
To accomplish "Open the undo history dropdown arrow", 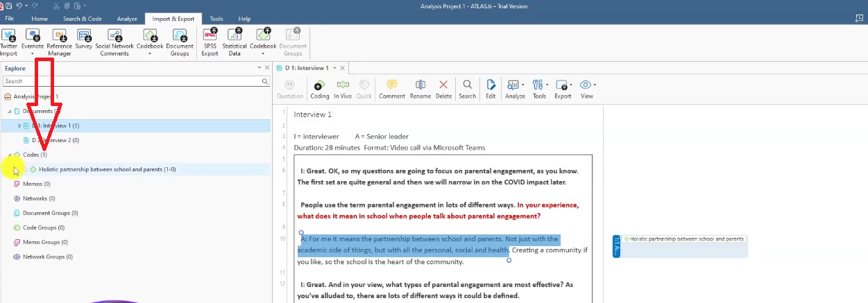I will [x=26, y=6].
